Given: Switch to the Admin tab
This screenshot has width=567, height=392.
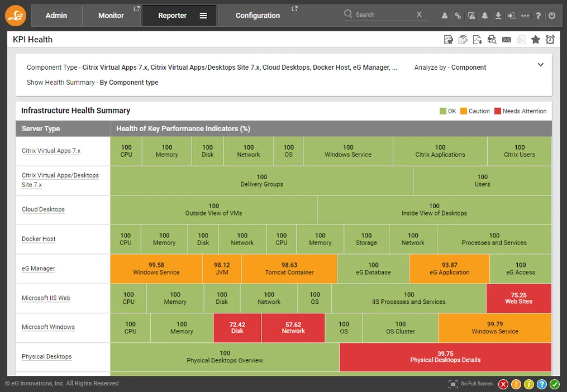Looking at the screenshot, I should coord(56,16).
